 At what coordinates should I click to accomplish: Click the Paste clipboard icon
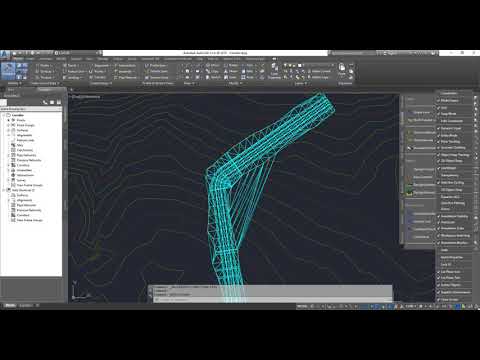point(342,69)
